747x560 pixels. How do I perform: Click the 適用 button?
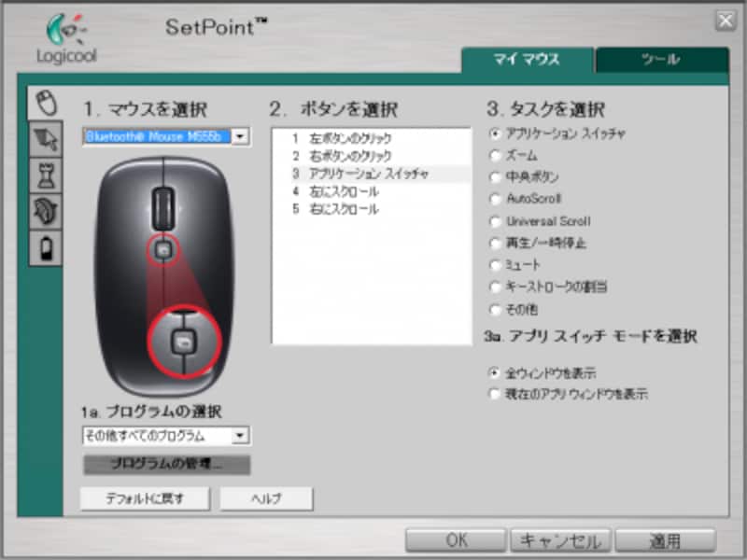click(666, 540)
